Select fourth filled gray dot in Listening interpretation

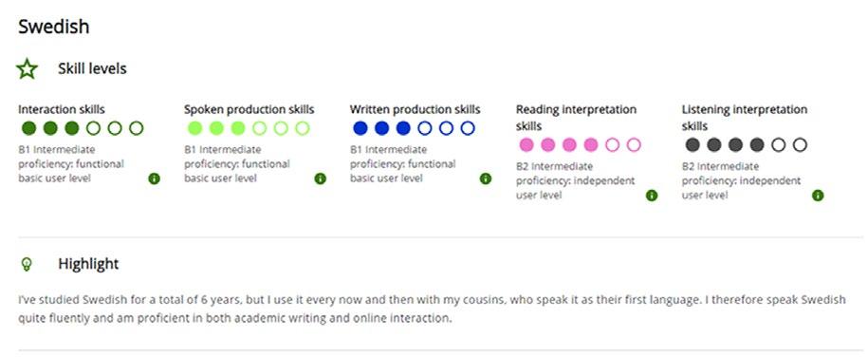tap(757, 145)
